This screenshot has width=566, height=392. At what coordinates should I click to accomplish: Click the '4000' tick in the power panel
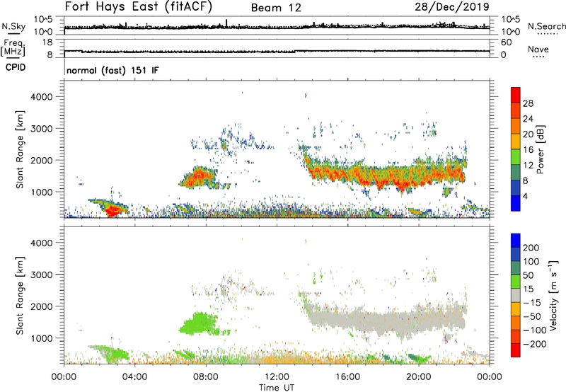point(41,97)
